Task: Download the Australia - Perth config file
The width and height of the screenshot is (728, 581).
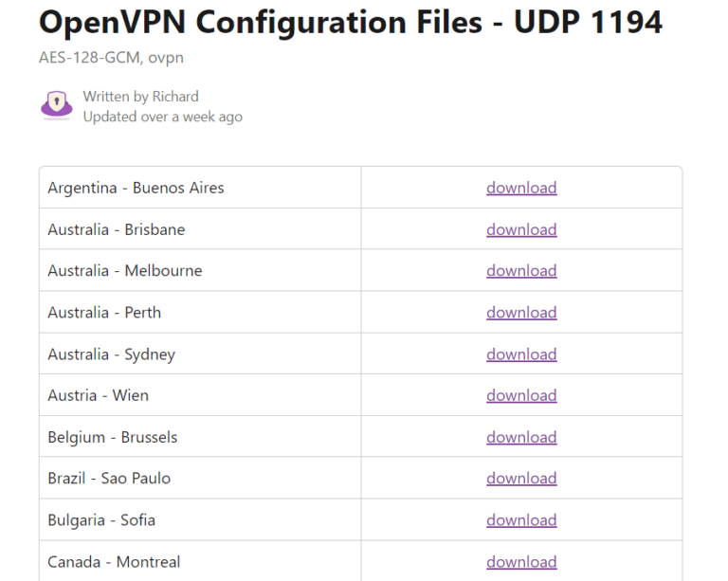Action: click(521, 313)
